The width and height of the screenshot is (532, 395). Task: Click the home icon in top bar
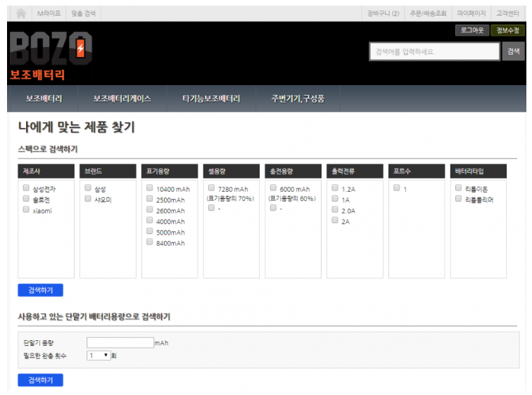(21, 13)
